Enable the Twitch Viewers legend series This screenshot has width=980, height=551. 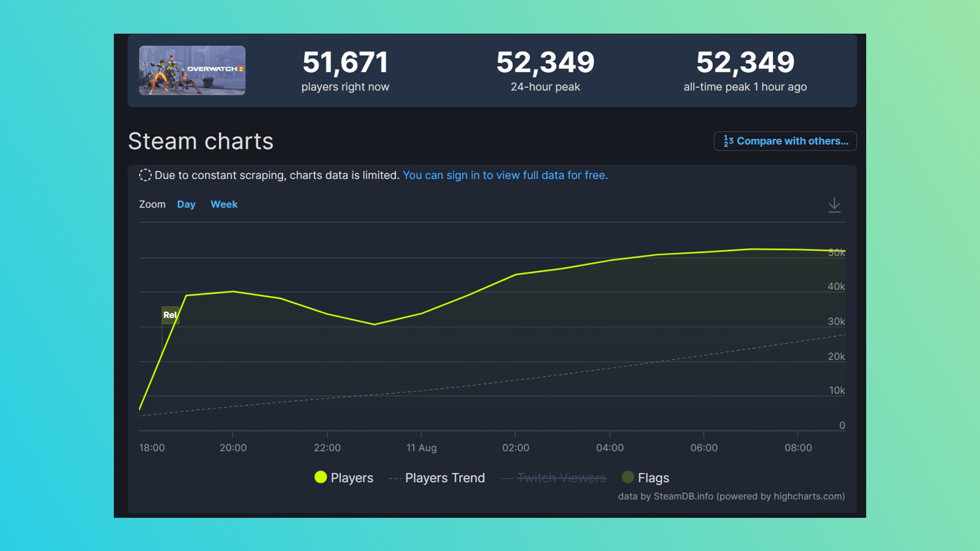(553, 478)
